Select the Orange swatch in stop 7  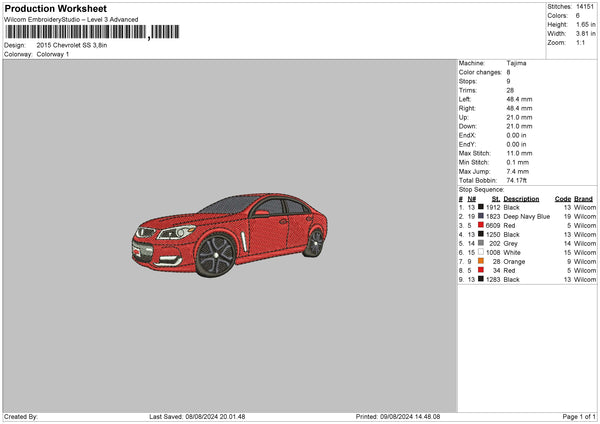pyautogui.click(x=481, y=261)
